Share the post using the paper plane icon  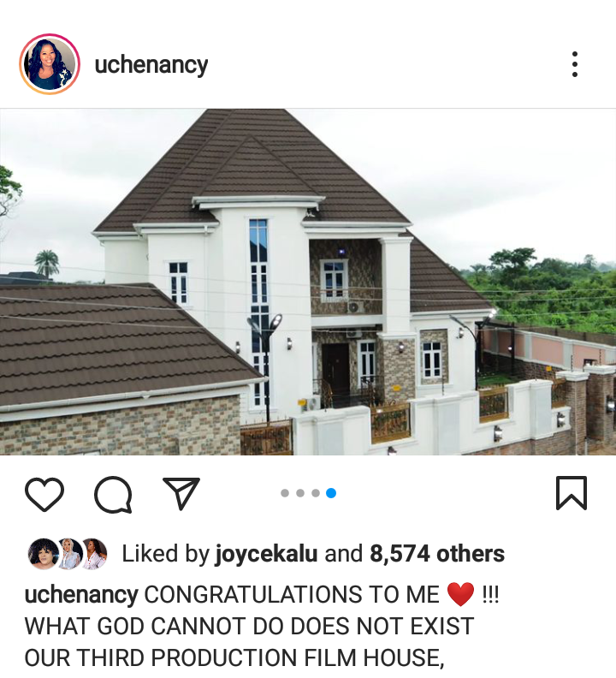(181, 493)
